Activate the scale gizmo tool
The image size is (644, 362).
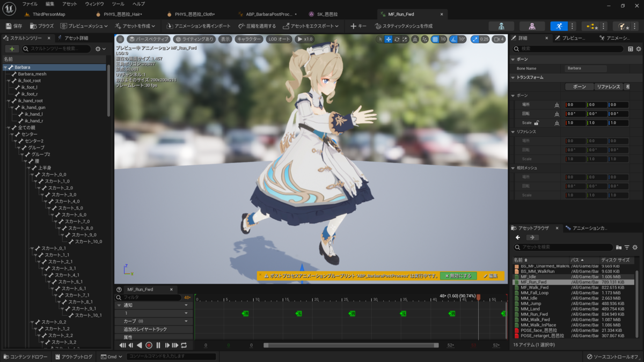click(x=405, y=39)
